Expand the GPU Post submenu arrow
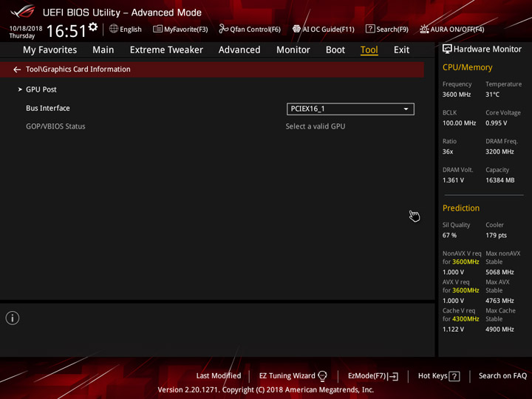Viewport: 532px width, 399px height. coord(20,89)
